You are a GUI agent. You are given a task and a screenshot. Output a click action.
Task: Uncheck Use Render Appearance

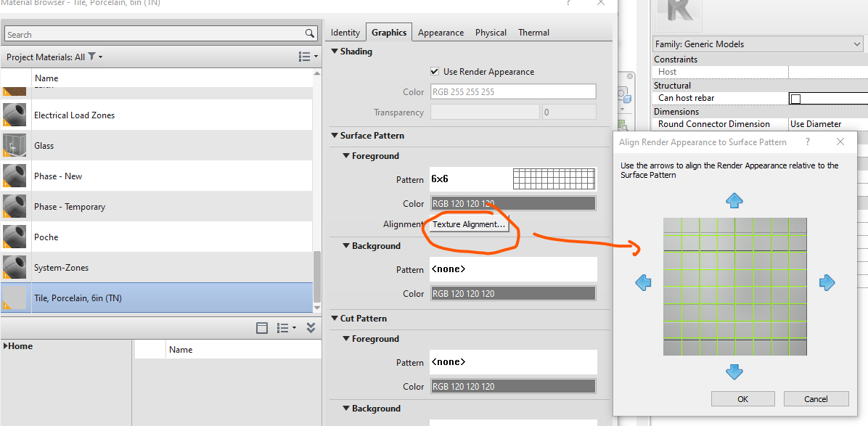tap(434, 71)
